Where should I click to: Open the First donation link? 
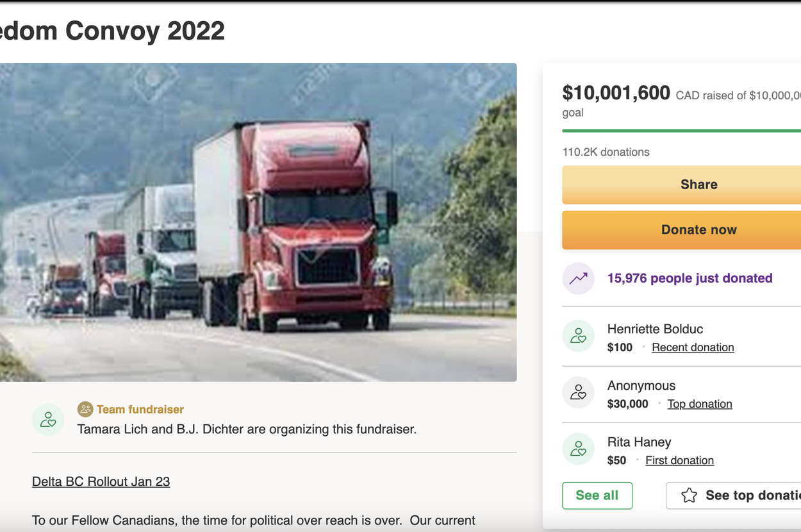(x=679, y=460)
